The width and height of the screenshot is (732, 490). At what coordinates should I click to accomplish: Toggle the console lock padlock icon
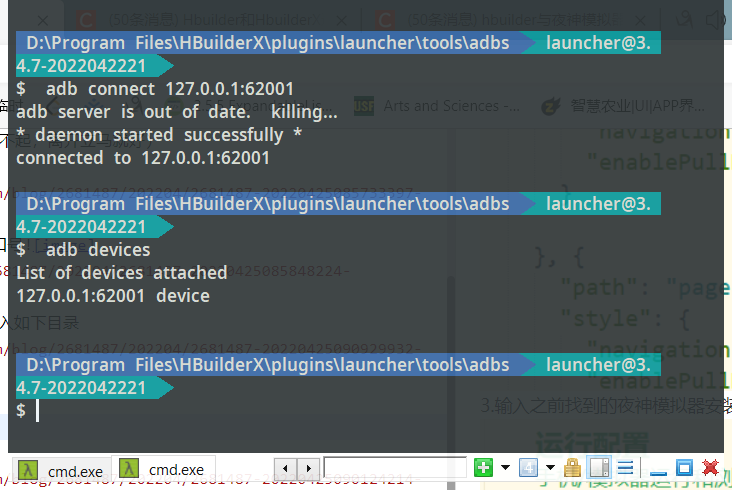(x=572, y=468)
